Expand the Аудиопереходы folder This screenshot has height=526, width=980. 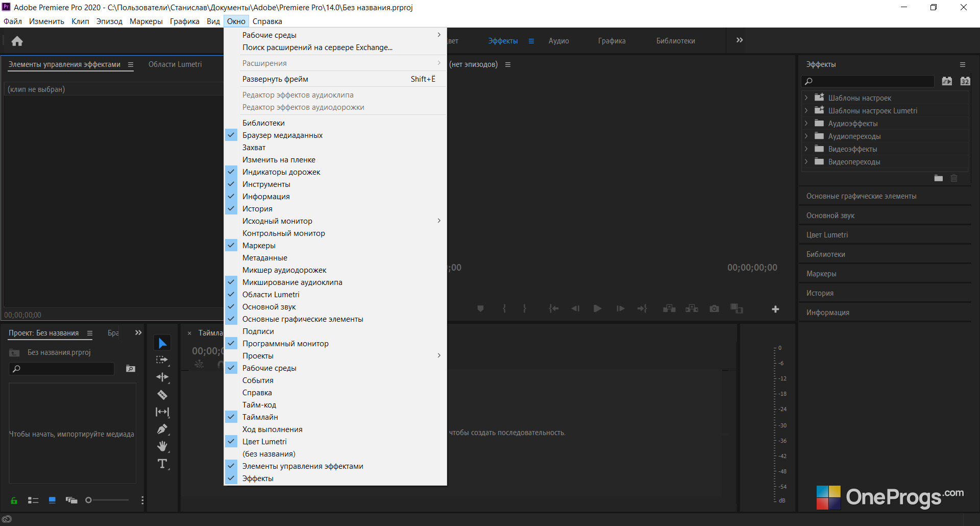coord(806,136)
